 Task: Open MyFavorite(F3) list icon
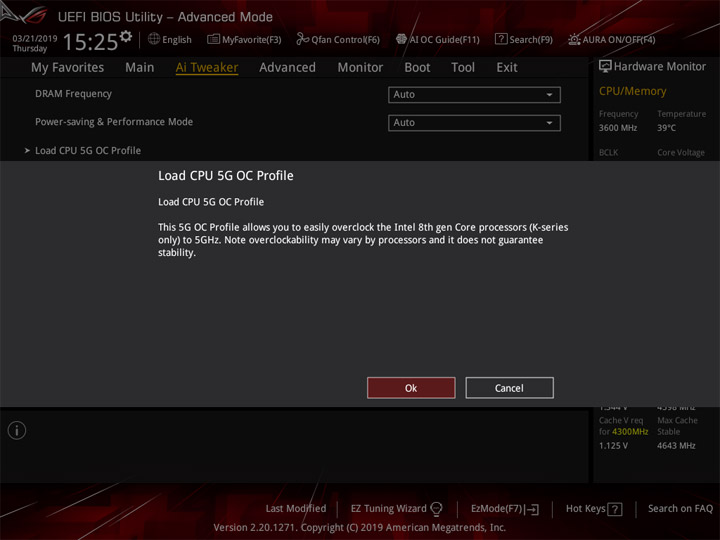213,39
